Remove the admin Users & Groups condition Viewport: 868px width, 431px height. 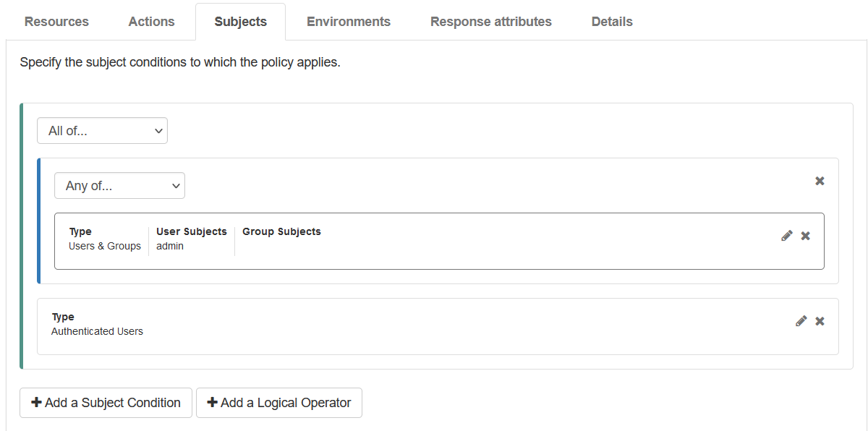pyautogui.click(x=805, y=235)
